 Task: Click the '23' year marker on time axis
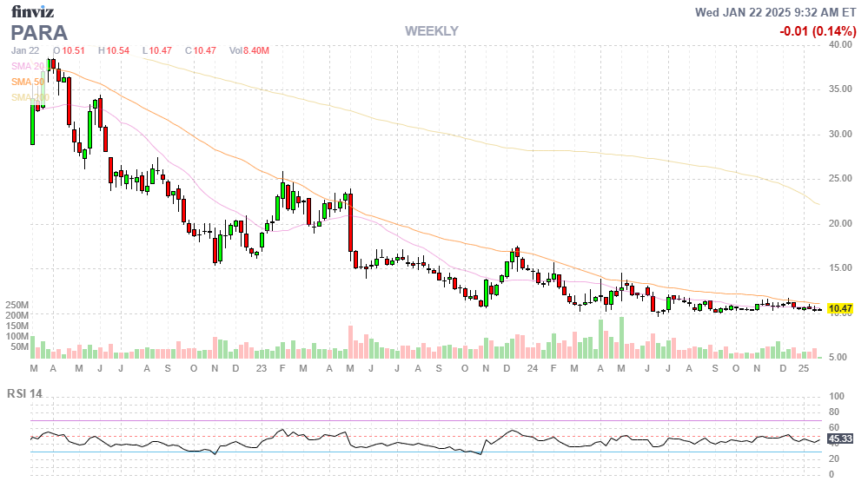tap(262, 369)
